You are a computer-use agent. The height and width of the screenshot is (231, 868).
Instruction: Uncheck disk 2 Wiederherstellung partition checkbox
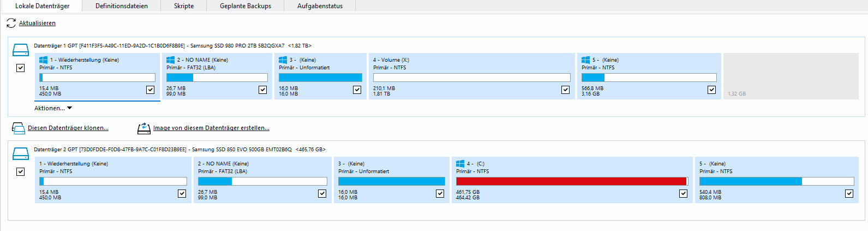tap(182, 194)
